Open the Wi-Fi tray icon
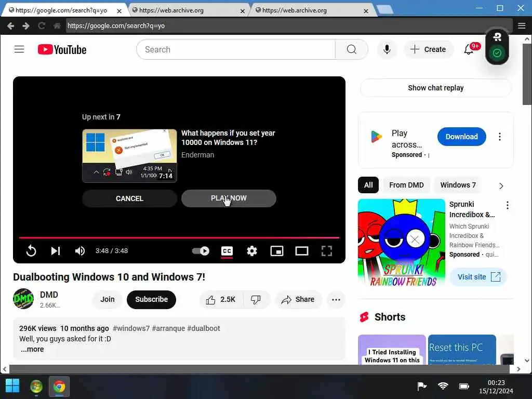The height and width of the screenshot is (399, 532). point(443,386)
